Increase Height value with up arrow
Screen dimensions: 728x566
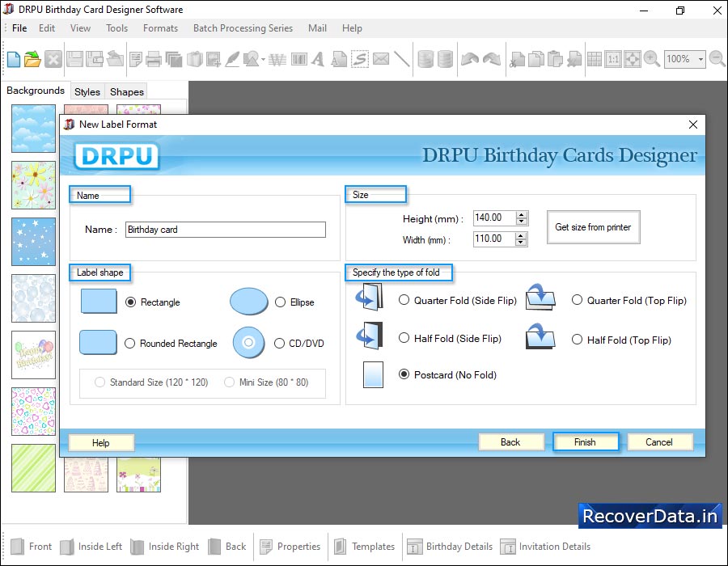(522, 215)
